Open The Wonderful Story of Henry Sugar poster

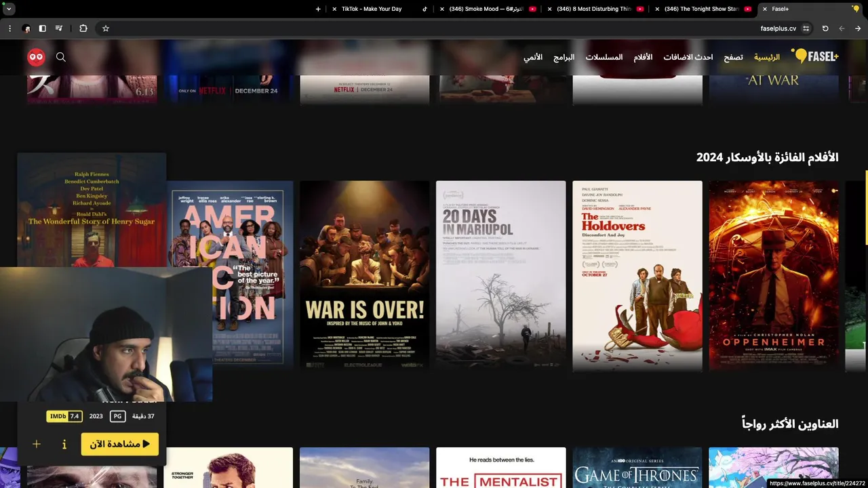coord(92,210)
